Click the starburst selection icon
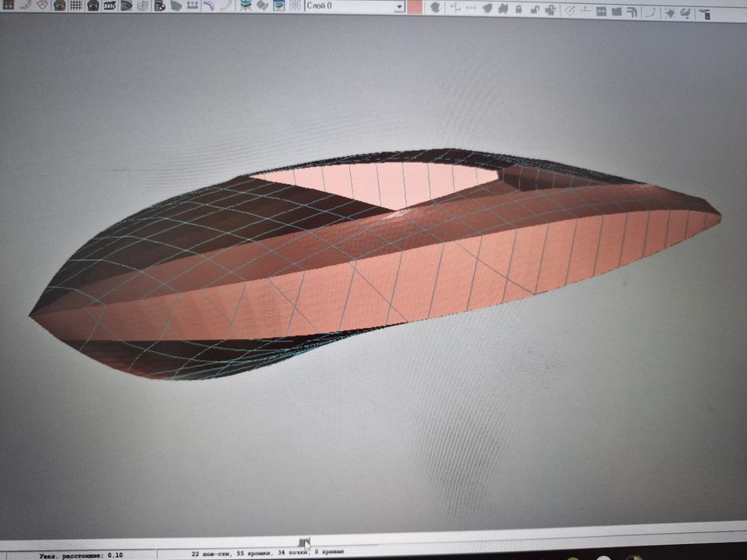This screenshot has width=747, height=560. pos(670,13)
